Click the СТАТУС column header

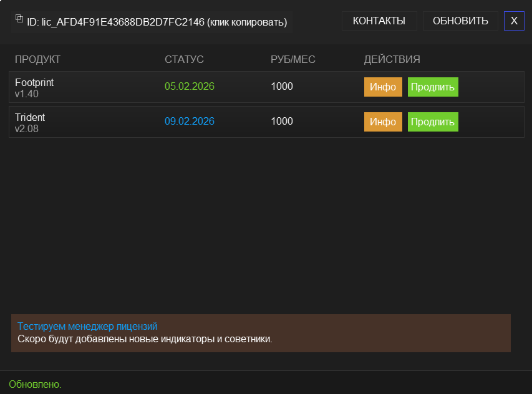[183, 59]
